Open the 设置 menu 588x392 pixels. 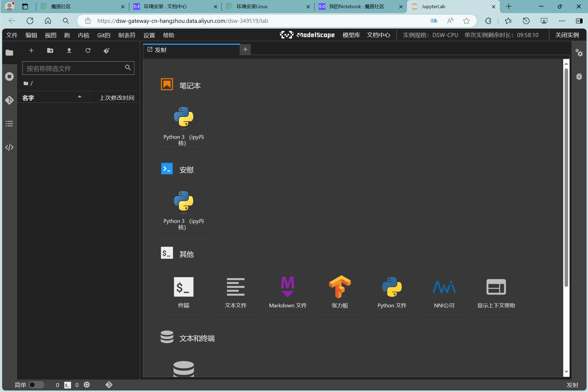149,35
